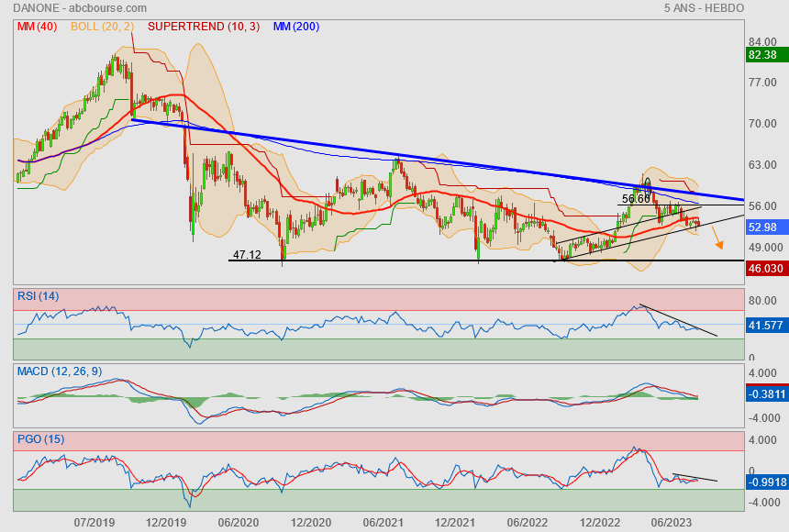The height and width of the screenshot is (532, 789).
Task: Click the PGO panel's -4.000 axis label
Action: click(x=764, y=503)
